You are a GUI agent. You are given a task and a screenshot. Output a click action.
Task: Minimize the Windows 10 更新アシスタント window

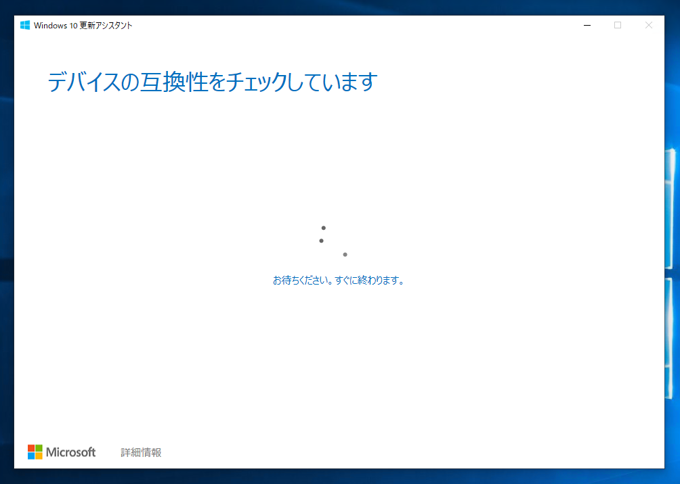(x=587, y=26)
